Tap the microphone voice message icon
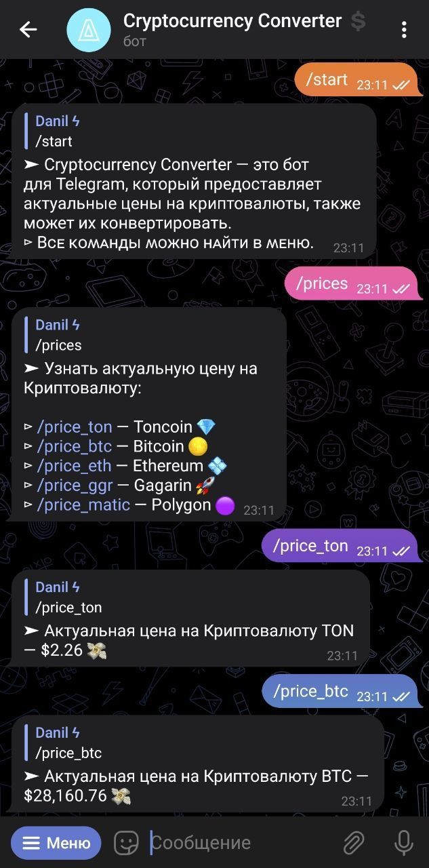The width and height of the screenshot is (429, 868). pyautogui.click(x=404, y=843)
